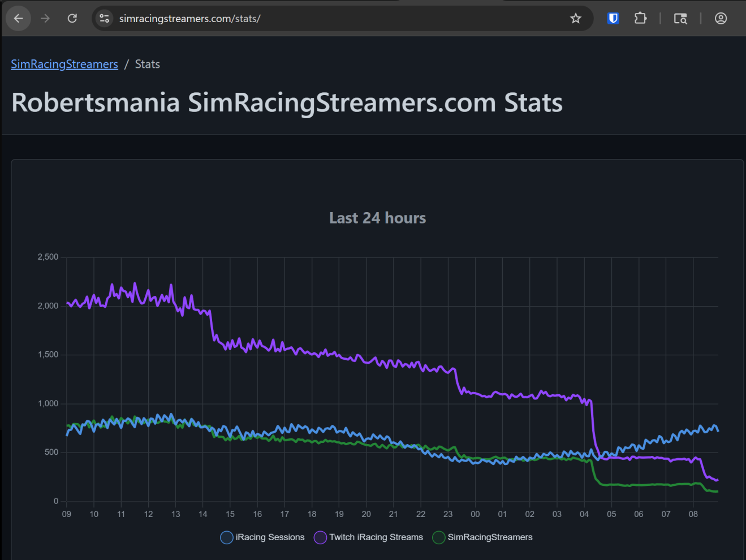Click the forward navigation arrow
This screenshot has width=746, height=560.
pyautogui.click(x=45, y=18)
